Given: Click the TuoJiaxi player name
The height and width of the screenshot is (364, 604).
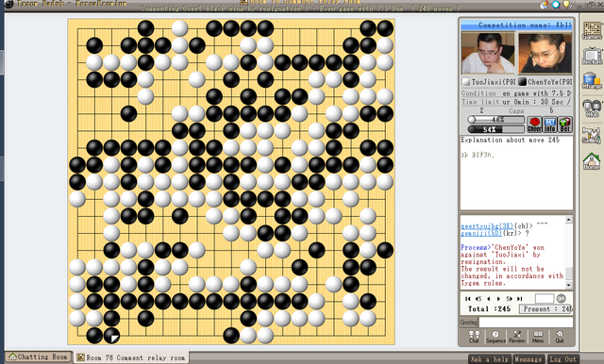Looking at the screenshot, I should pos(494,82).
